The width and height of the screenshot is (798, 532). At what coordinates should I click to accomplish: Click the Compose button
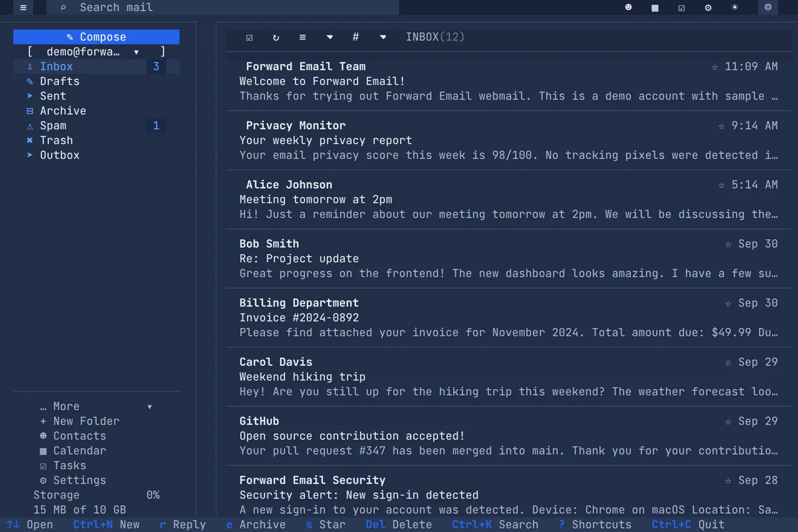(96, 37)
